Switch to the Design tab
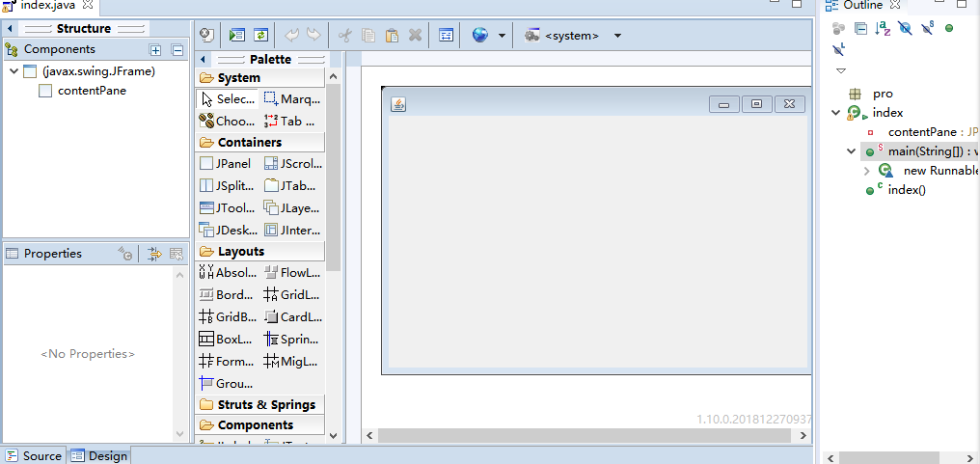 pyautogui.click(x=99, y=456)
